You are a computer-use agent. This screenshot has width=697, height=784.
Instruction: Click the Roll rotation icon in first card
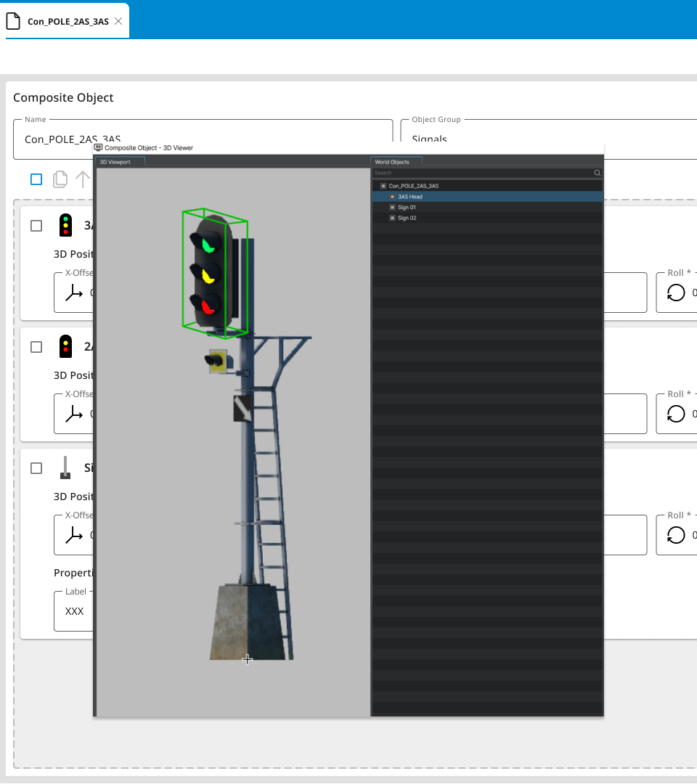pyautogui.click(x=676, y=293)
